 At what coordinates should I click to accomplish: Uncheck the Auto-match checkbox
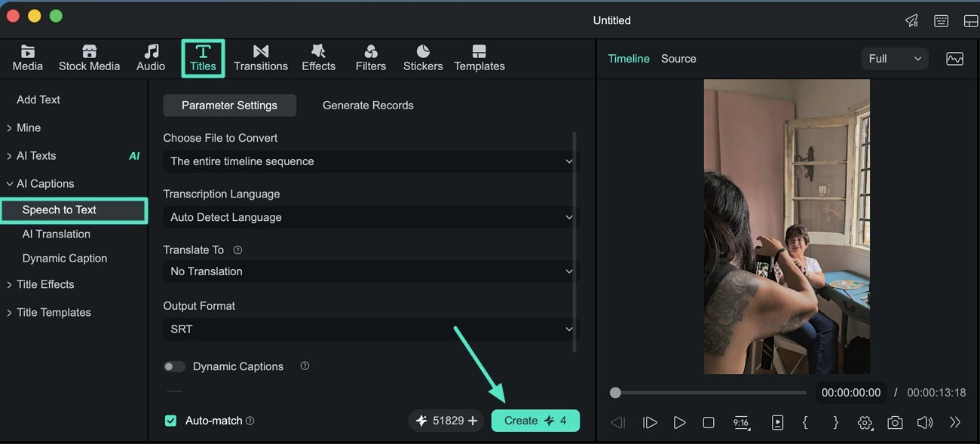coord(170,421)
